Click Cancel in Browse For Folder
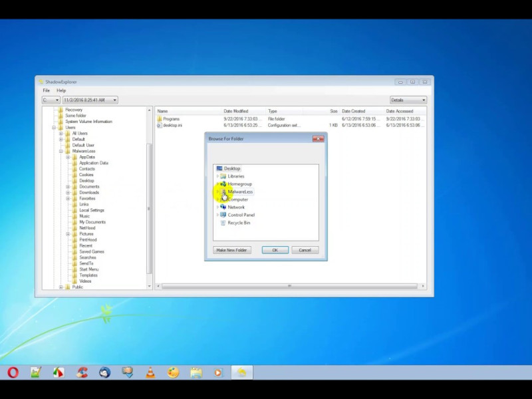Image resolution: width=532 pixels, height=399 pixels. (x=305, y=250)
